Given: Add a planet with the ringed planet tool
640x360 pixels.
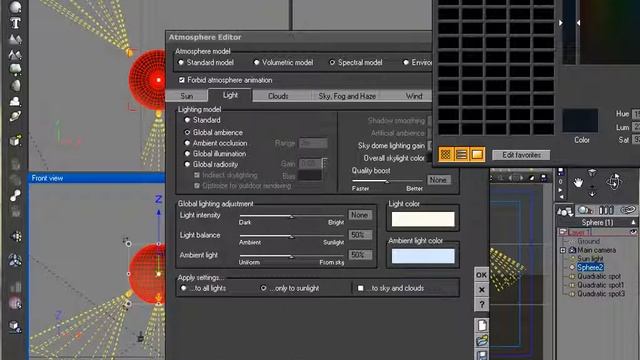Looking at the screenshot, I should [16, 116].
